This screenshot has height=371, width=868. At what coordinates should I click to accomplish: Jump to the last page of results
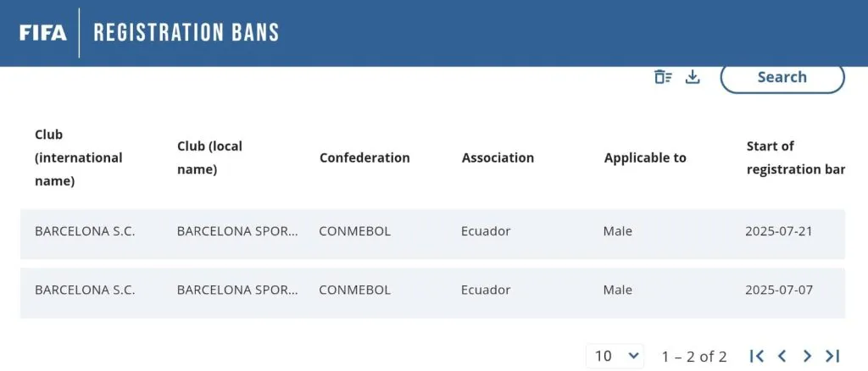click(832, 356)
